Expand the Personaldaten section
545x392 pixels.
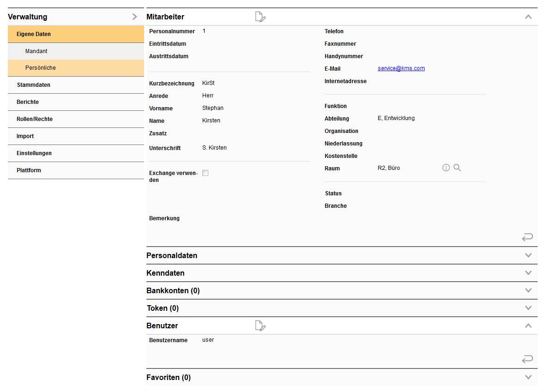point(528,255)
